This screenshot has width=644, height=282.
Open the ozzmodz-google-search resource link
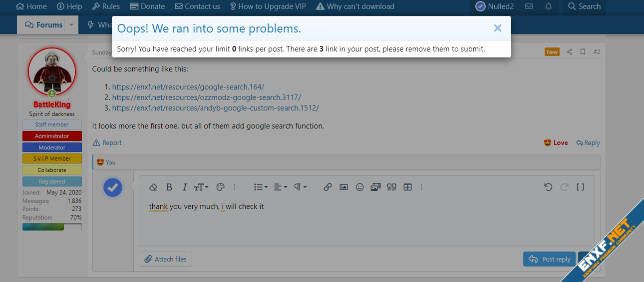pos(207,97)
